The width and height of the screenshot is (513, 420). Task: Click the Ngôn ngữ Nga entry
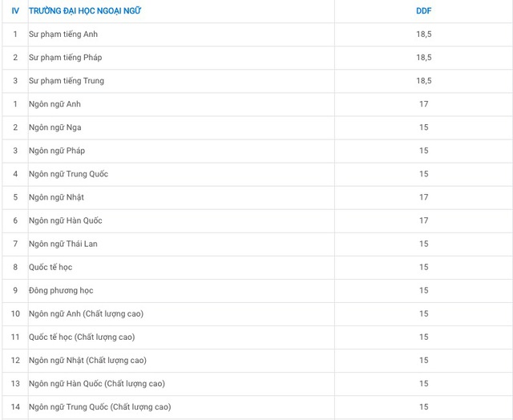tap(55, 127)
